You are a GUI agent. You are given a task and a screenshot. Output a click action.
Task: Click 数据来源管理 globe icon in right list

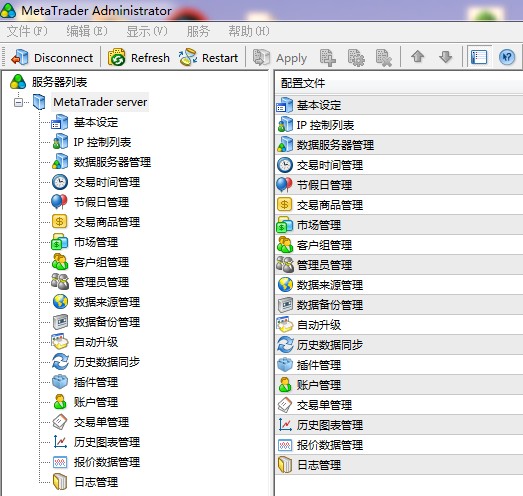click(285, 285)
